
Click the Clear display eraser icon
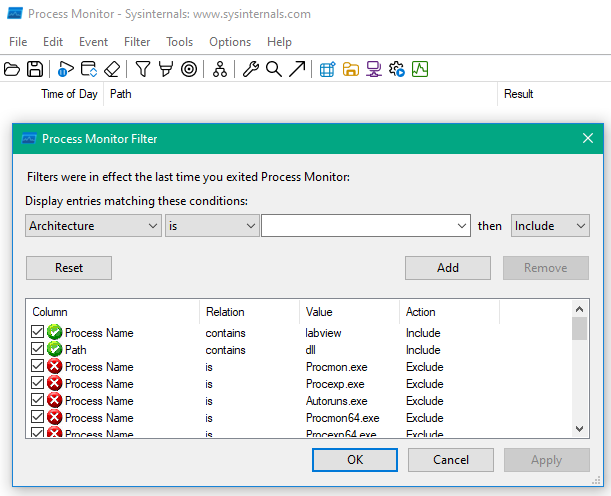[112, 69]
